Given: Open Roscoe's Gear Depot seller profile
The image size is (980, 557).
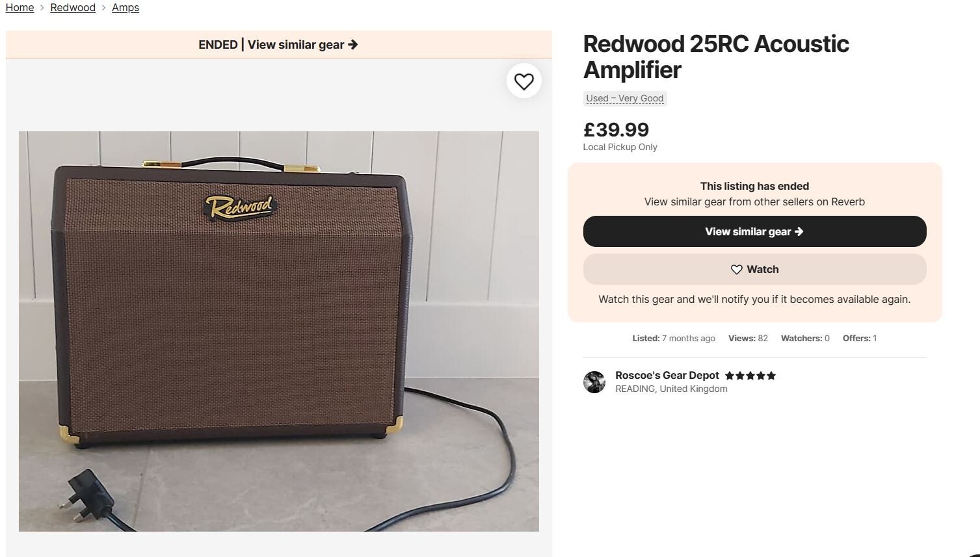Looking at the screenshot, I should [x=667, y=375].
